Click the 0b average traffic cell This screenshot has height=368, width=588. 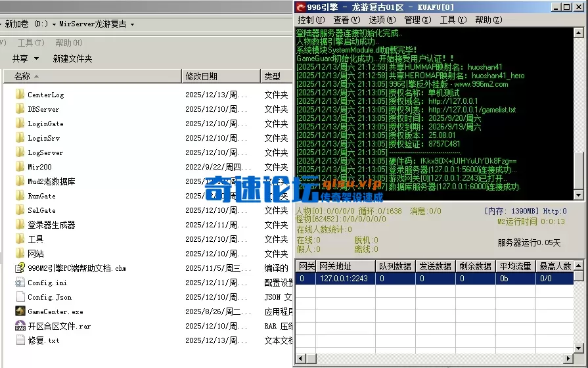pyautogui.click(x=516, y=279)
